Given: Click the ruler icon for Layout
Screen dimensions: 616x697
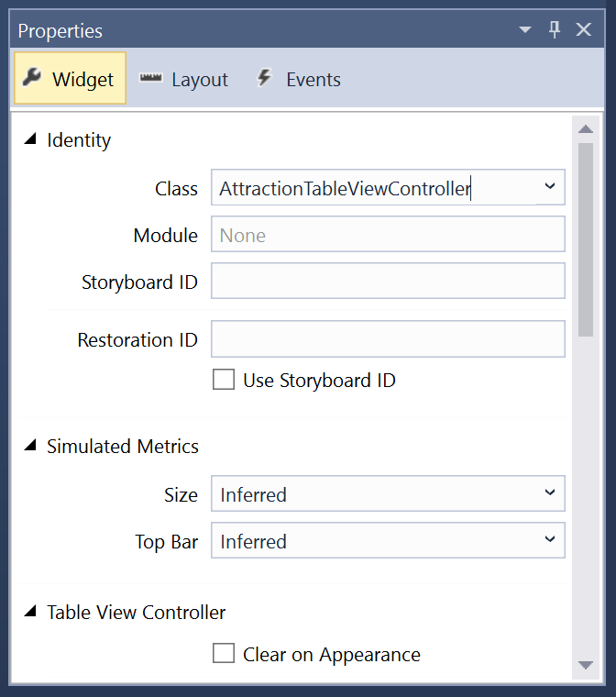Looking at the screenshot, I should pyautogui.click(x=150, y=78).
